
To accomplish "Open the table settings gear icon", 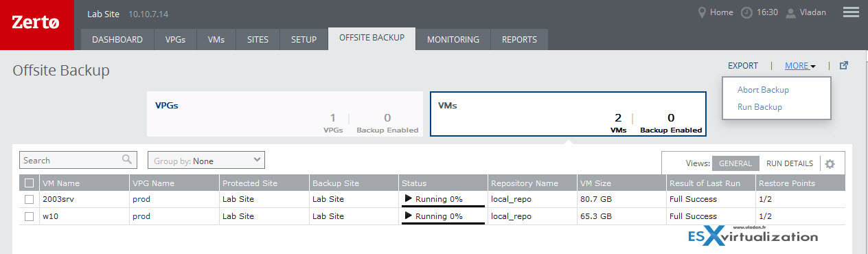I will (830, 164).
